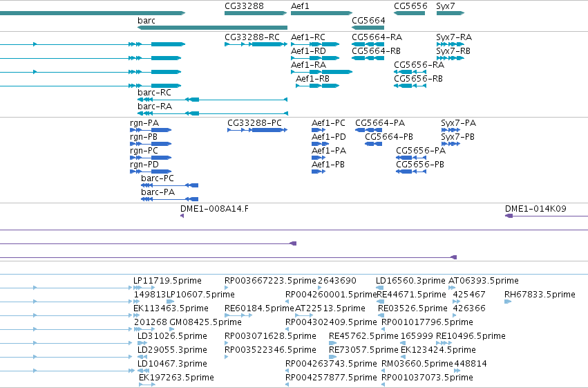This screenshot has height=388, width=588.
Task: Select EST RE45762.5prime
Action: 333,344
